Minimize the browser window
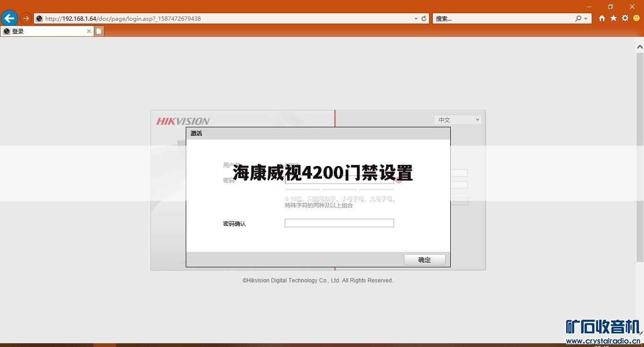Viewport: 644px width, 347px height. tap(589, 7)
